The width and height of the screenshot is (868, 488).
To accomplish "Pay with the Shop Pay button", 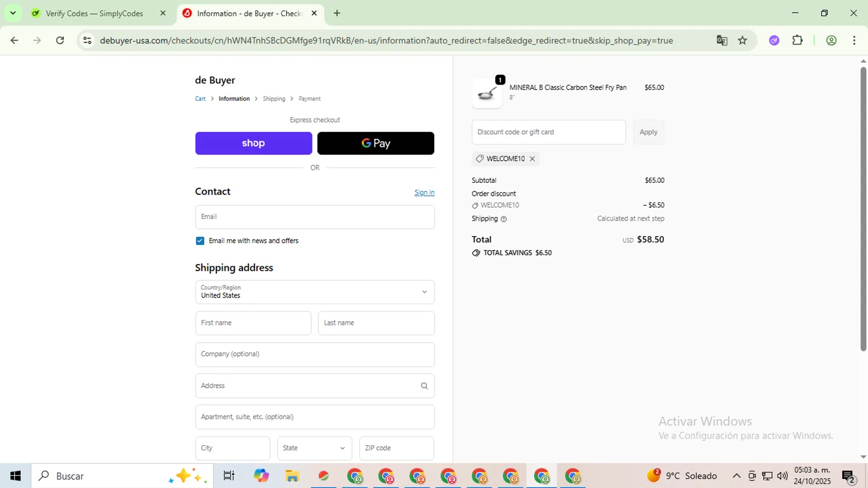I will [x=253, y=144].
